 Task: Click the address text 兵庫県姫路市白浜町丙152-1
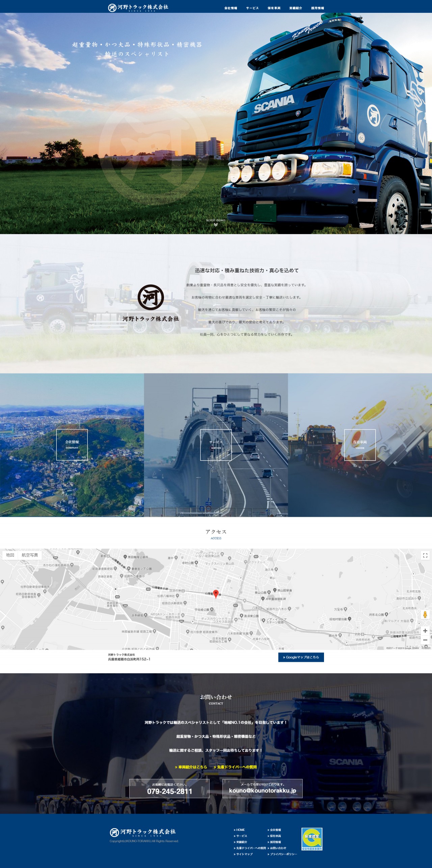click(x=129, y=659)
